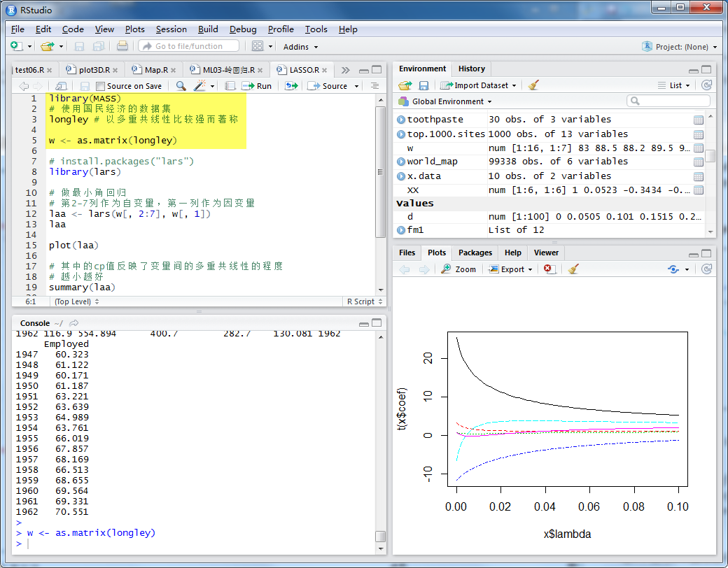Show in new window icon in editor

[x=61, y=86]
